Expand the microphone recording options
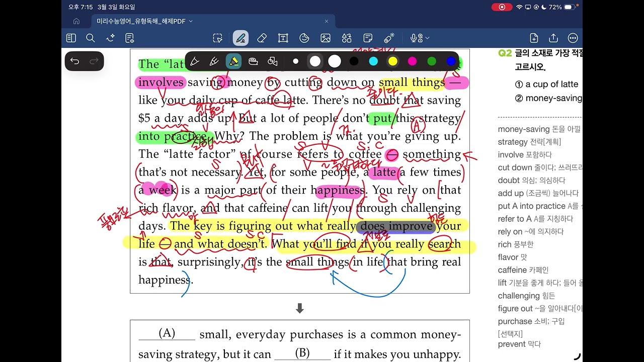The height and width of the screenshot is (362, 644). tap(427, 38)
